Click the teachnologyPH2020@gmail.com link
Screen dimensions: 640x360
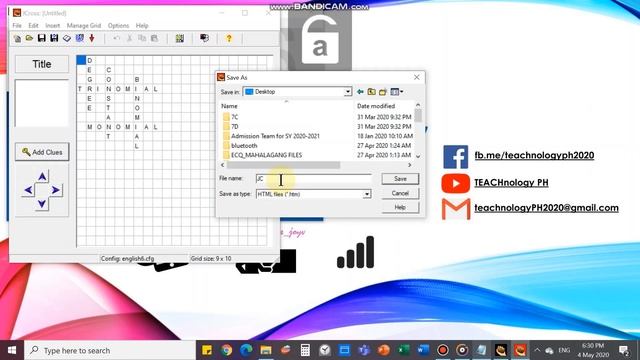[547, 208]
